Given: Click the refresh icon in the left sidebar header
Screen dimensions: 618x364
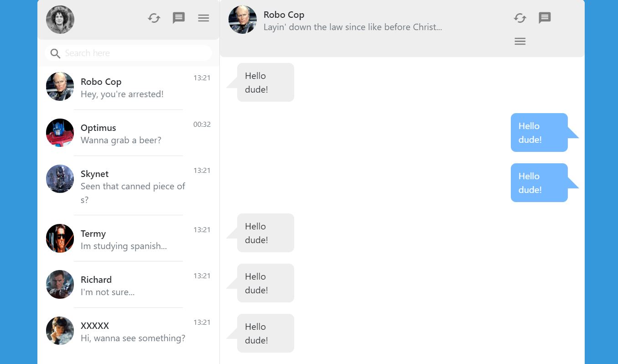Looking at the screenshot, I should [x=154, y=18].
